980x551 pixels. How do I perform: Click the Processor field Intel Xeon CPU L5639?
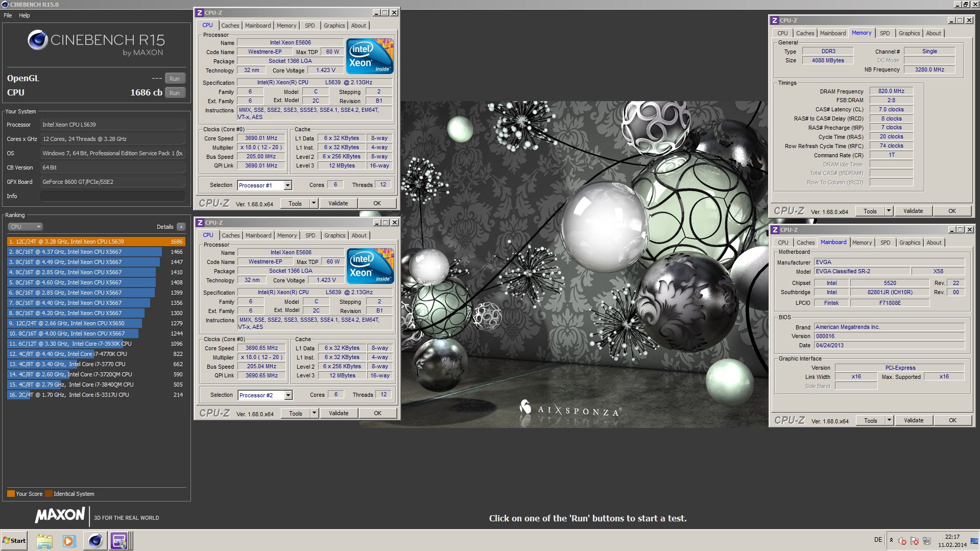[113, 125]
